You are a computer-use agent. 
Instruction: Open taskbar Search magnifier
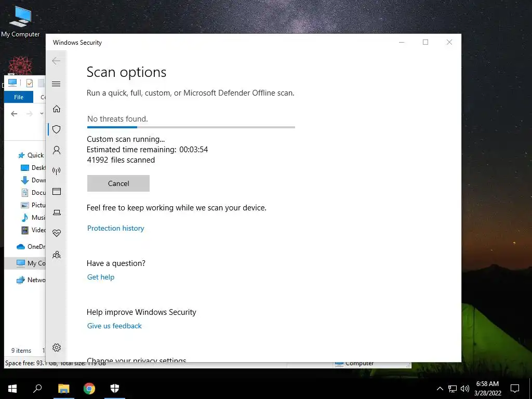tap(37, 389)
